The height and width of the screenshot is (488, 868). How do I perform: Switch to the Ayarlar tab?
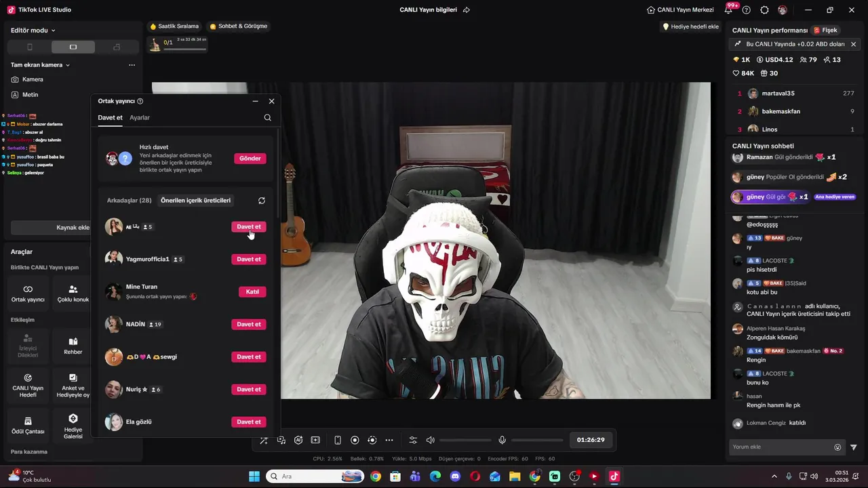tap(140, 118)
